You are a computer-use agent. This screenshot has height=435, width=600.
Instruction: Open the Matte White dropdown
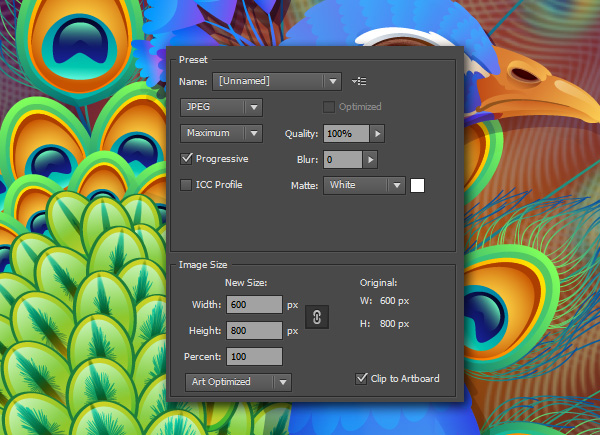pos(364,185)
